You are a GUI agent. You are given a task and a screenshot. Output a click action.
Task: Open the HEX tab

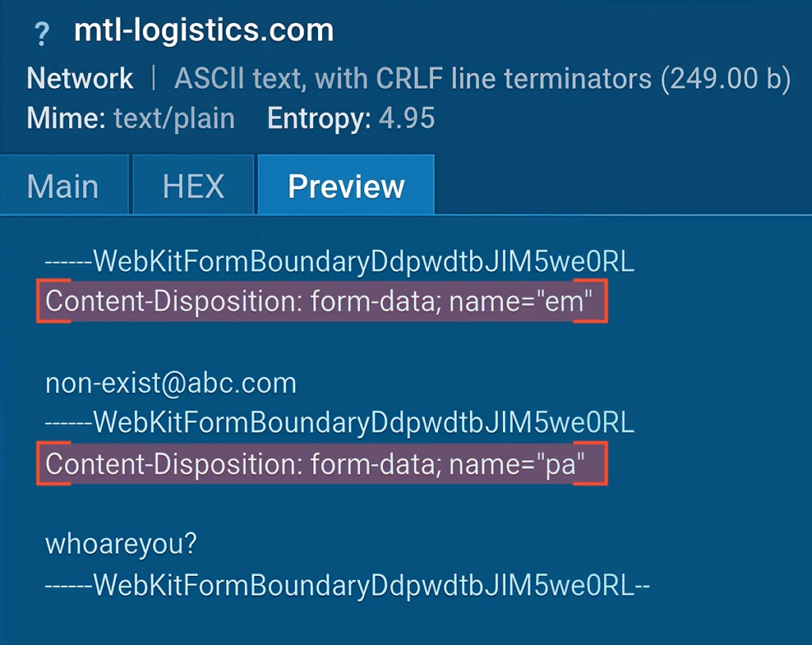point(193,186)
